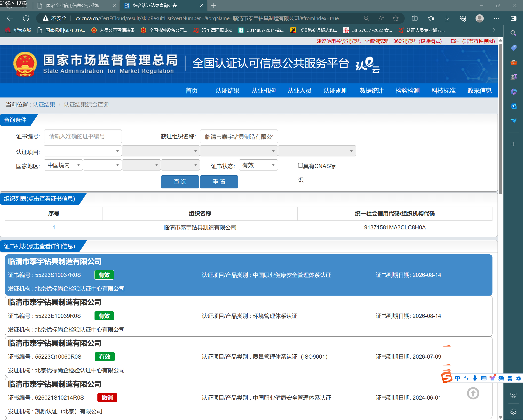Image resolution: width=523 pixels, height=420 pixels.
Task: Open certificate 55223E10039R0S card
Action: click(249, 316)
